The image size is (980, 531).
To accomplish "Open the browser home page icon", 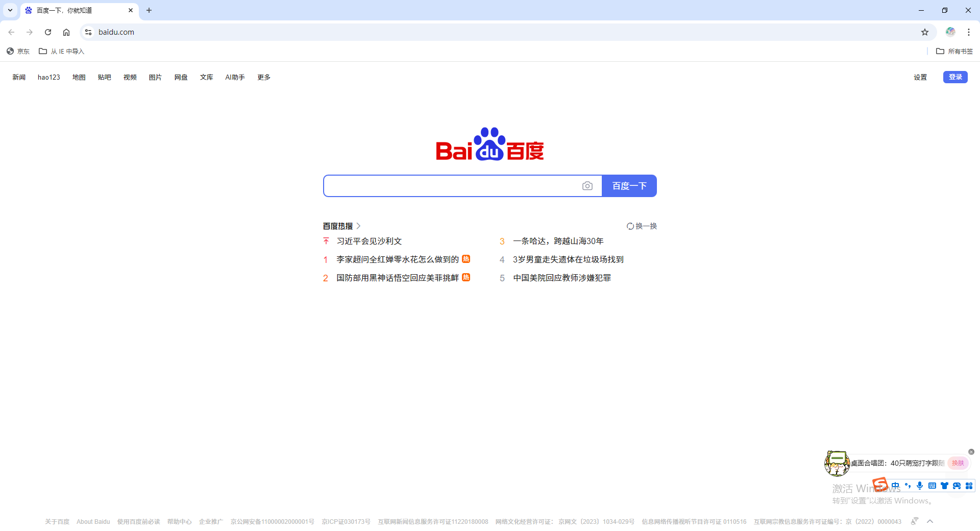I will (66, 32).
